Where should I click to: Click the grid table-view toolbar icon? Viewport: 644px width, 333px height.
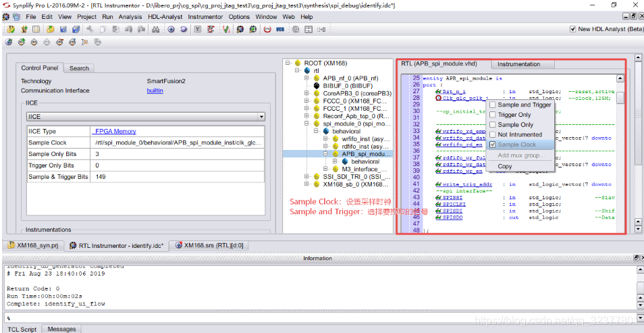[x=36, y=29]
